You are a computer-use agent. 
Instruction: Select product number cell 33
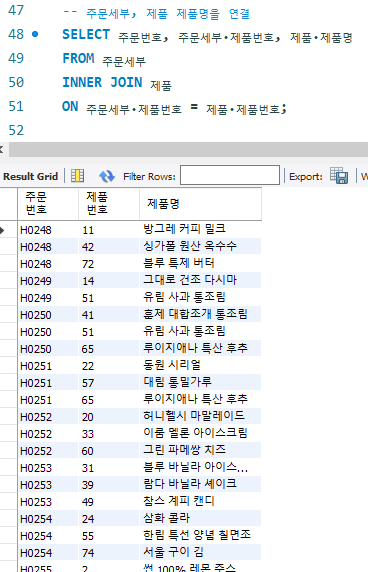click(x=109, y=434)
